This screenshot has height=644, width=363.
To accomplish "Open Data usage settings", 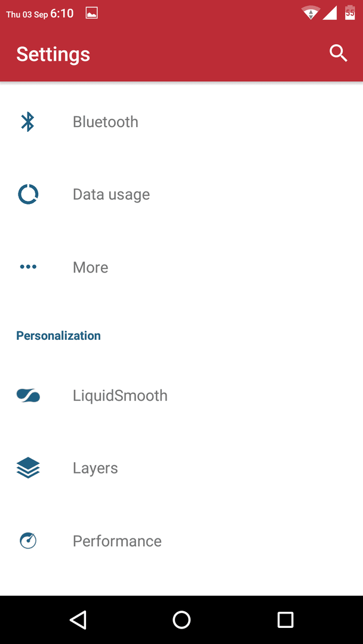I will coord(181,194).
